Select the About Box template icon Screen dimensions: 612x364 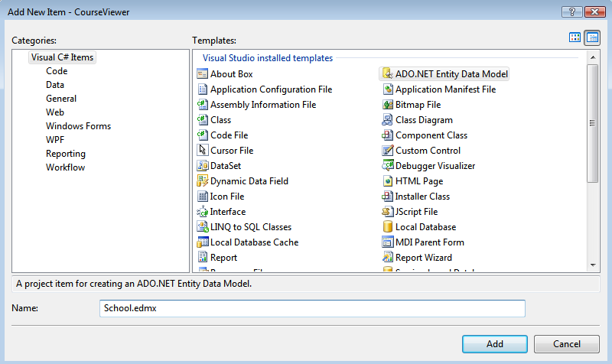pos(202,73)
